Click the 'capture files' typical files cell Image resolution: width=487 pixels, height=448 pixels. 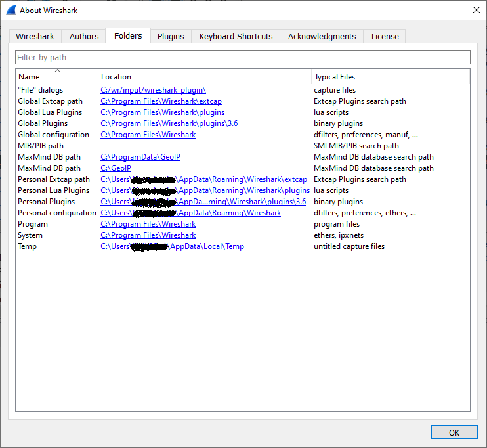point(335,90)
